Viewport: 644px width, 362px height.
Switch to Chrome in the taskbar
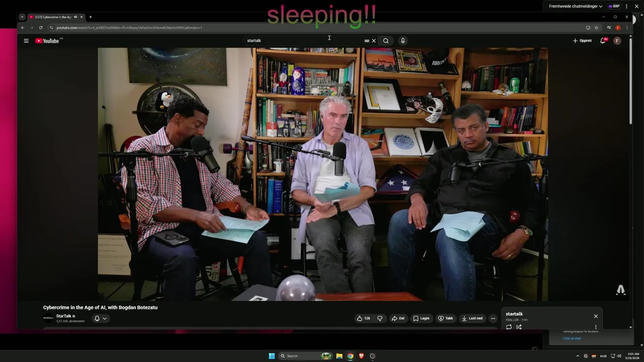coord(350,356)
